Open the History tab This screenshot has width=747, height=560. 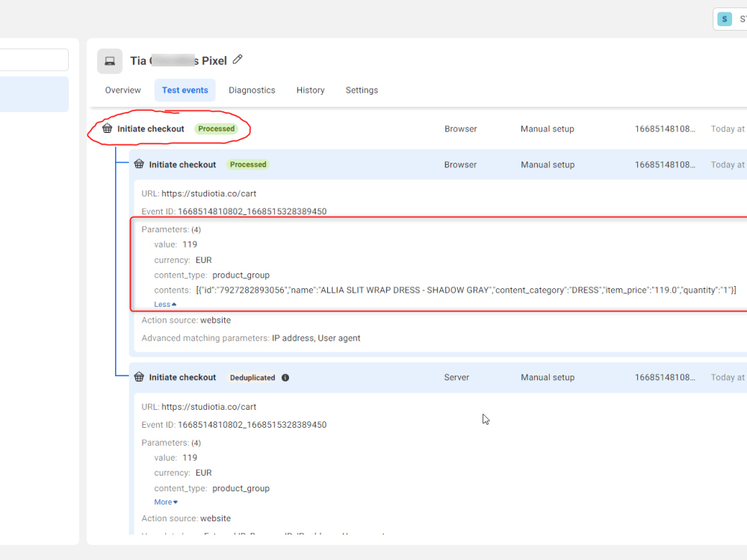point(311,90)
